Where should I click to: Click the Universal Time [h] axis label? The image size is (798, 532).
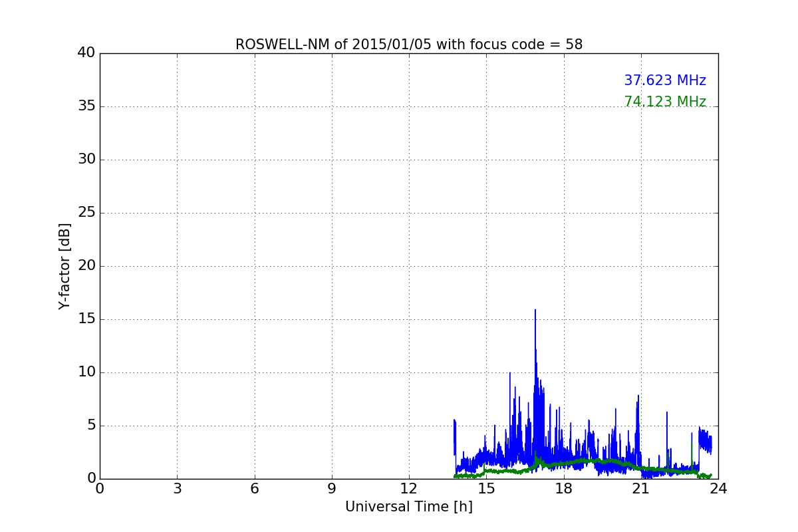[409, 507]
